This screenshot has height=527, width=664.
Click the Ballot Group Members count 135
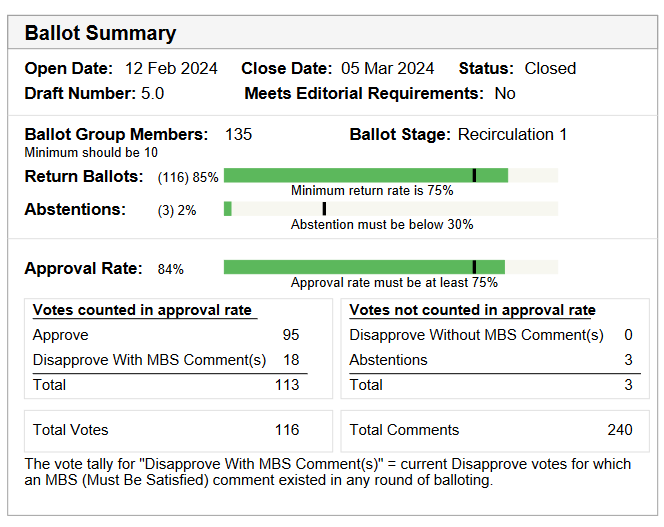coord(238,135)
